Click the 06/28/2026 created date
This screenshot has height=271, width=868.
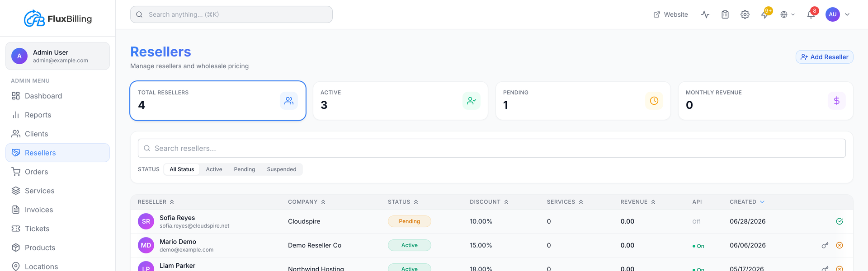pyautogui.click(x=748, y=221)
